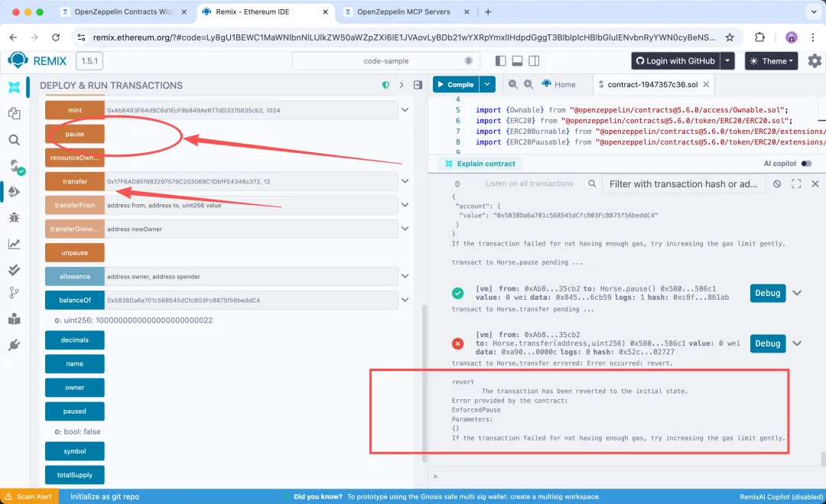Image resolution: width=826 pixels, height=504 pixels.
Task: Open the Git source control sidebar icon
Action: [15, 293]
